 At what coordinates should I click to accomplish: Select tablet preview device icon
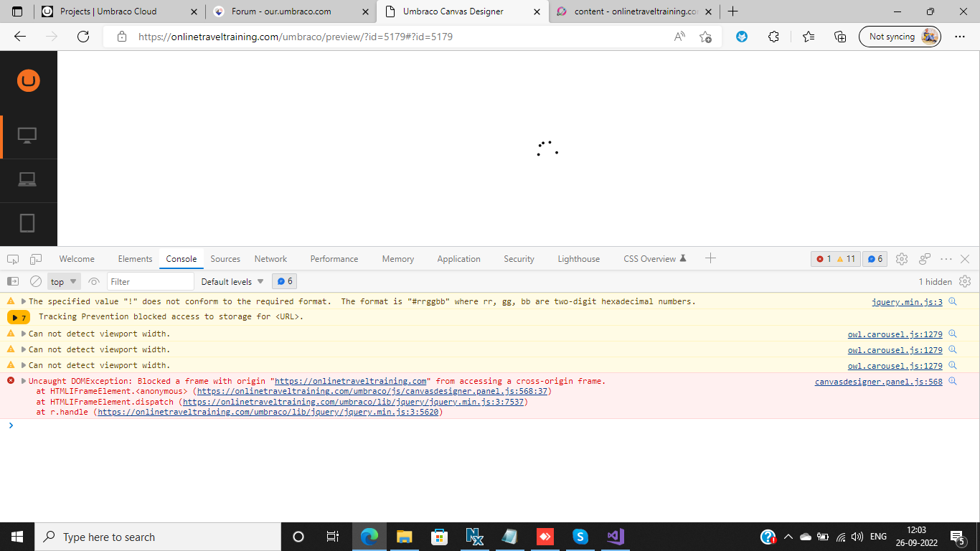pos(27,223)
